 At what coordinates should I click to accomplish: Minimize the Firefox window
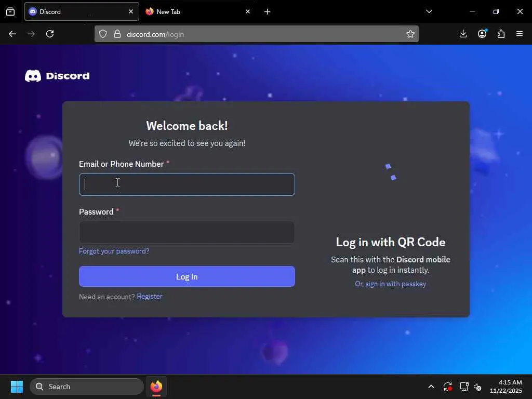coord(472,11)
